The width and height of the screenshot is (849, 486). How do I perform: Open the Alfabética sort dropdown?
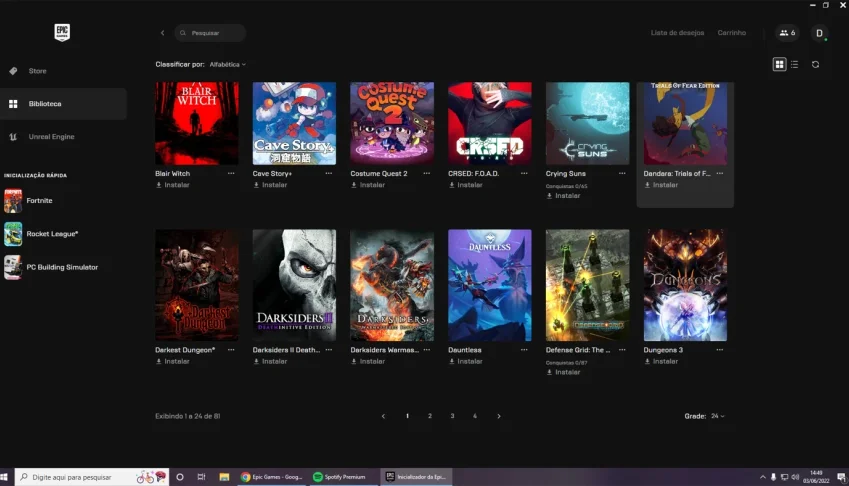[x=227, y=64]
